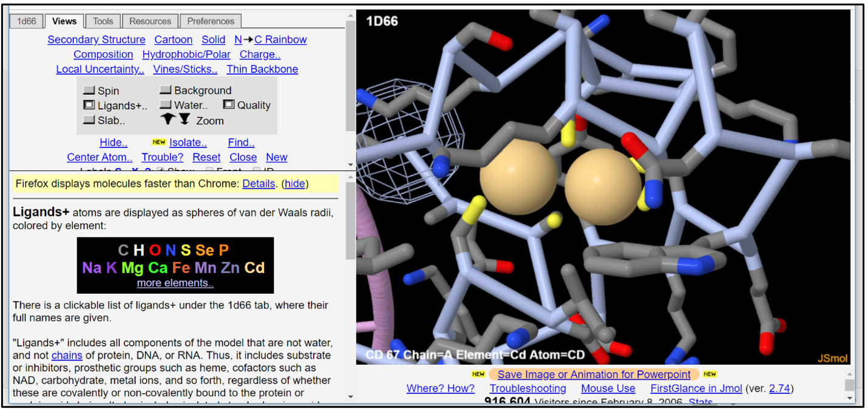Open the more elements.. link
868x409 pixels.
[x=175, y=283]
